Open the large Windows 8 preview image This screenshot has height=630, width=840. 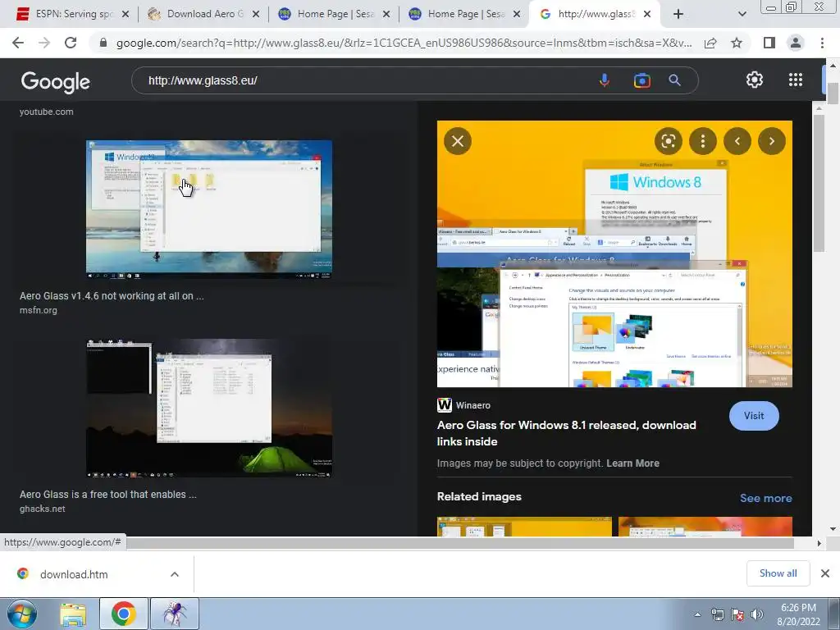click(x=614, y=254)
